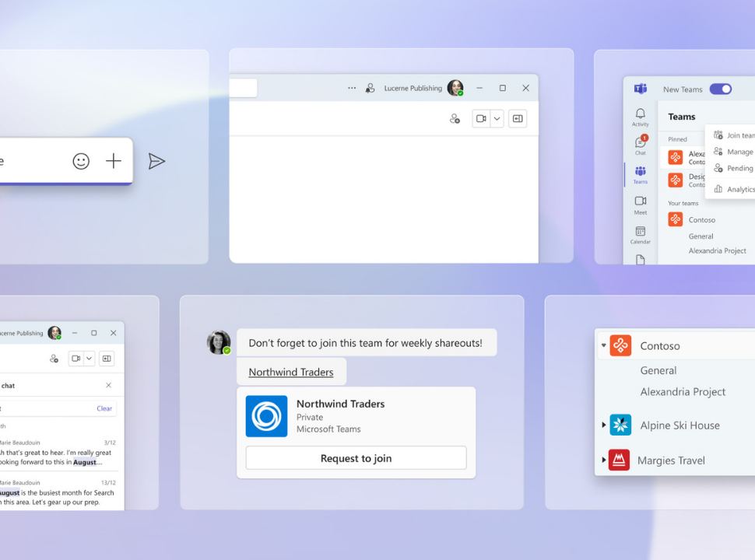Click add people icon in top chat window
This screenshot has height=560, width=755.
(x=455, y=118)
